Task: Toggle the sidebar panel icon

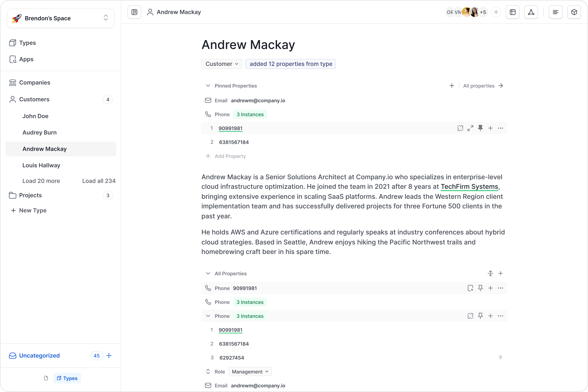Action: coord(134,12)
